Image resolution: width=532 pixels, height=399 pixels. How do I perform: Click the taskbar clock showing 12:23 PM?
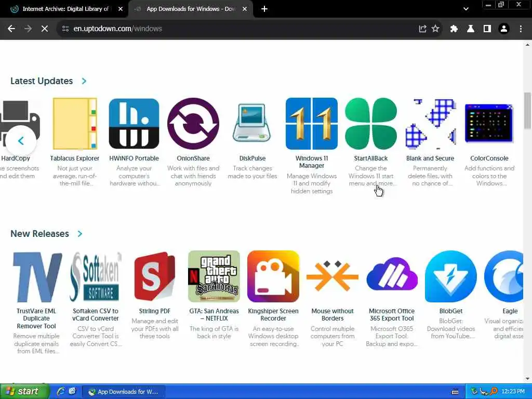click(513, 392)
